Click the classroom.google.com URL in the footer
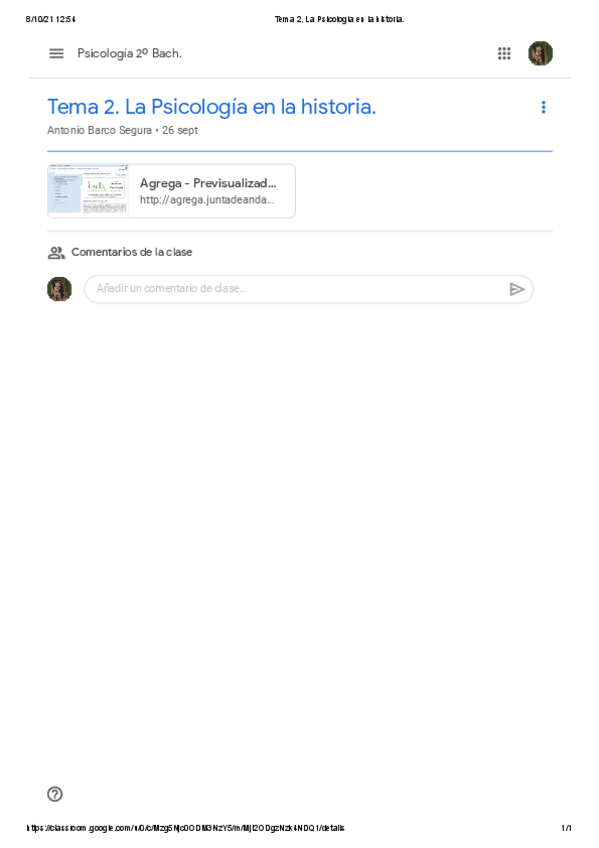Viewport: 599px width, 848px height. (185, 828)
